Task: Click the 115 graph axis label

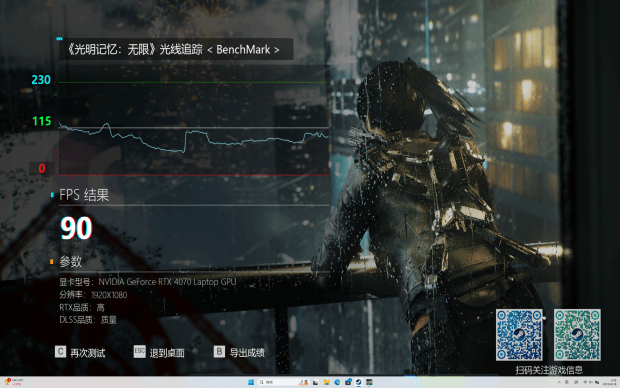Action: click(42, 121)
